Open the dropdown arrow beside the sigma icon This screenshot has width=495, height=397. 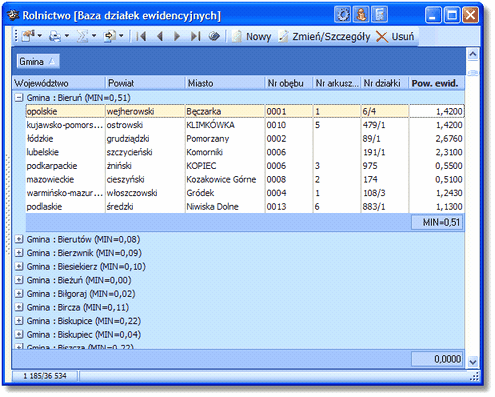(94, 36)
